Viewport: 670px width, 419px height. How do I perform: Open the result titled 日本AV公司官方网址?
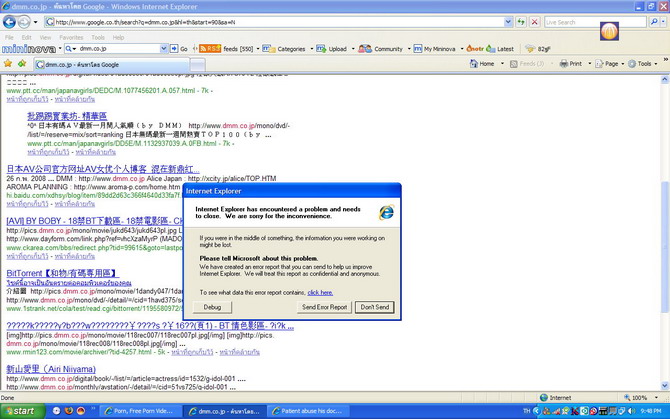tap(103, 169)
